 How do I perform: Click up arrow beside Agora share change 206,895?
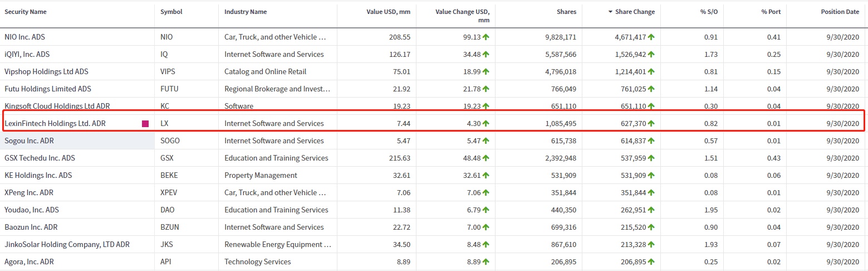(x=651, y=262)
